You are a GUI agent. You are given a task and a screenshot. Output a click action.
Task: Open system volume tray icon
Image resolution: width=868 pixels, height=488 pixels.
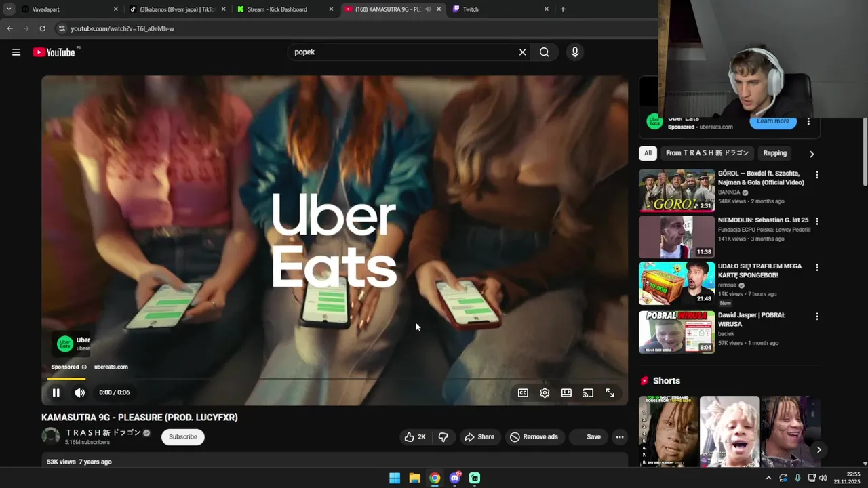click(x=823, y=478)
